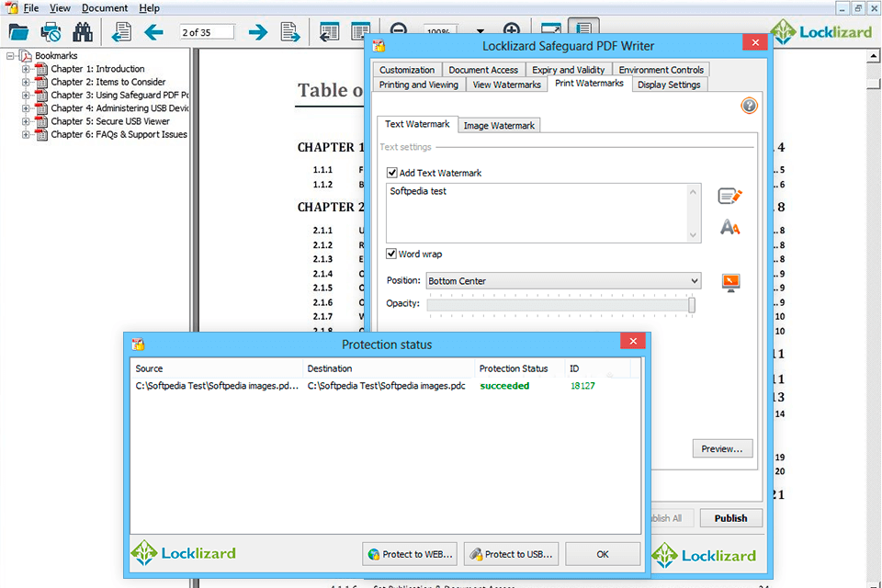Open the Document menu
Viewport: 882px width, 588px height.
point(105,8)
